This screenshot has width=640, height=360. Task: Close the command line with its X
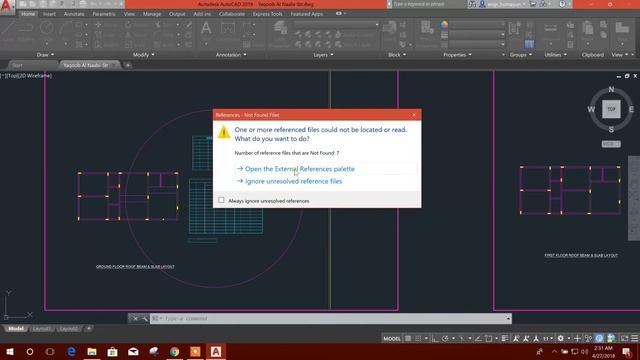point(135,318)
